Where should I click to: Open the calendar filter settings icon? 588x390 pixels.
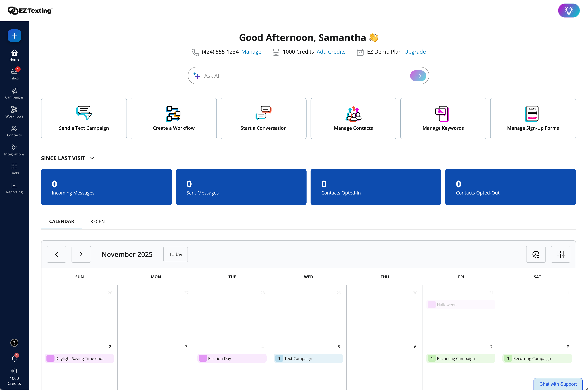(560, 254)
